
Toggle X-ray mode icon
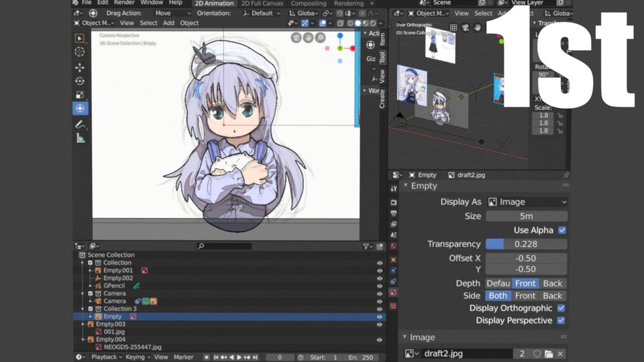[340, 23]
